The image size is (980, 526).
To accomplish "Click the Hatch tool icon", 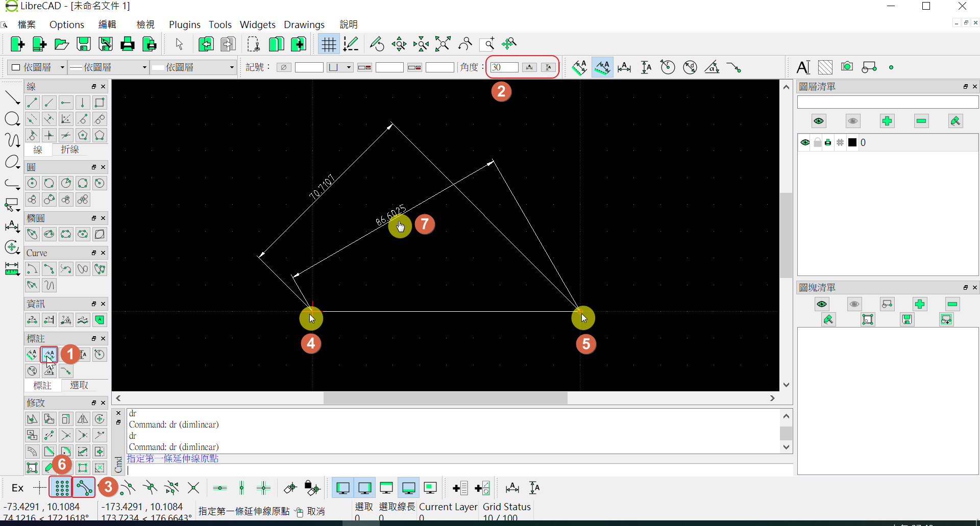I will coord(825,67).
